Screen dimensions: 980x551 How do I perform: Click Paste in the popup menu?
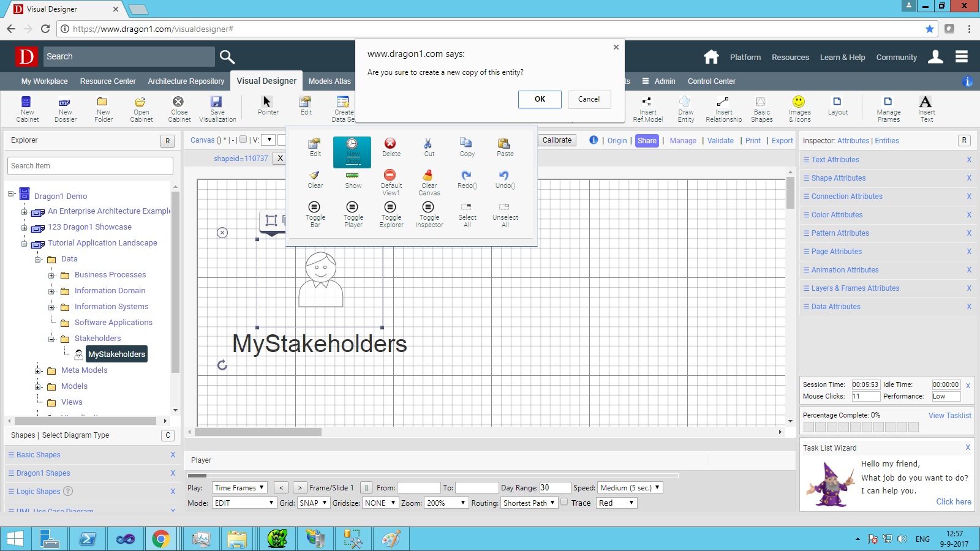(505, 148)
